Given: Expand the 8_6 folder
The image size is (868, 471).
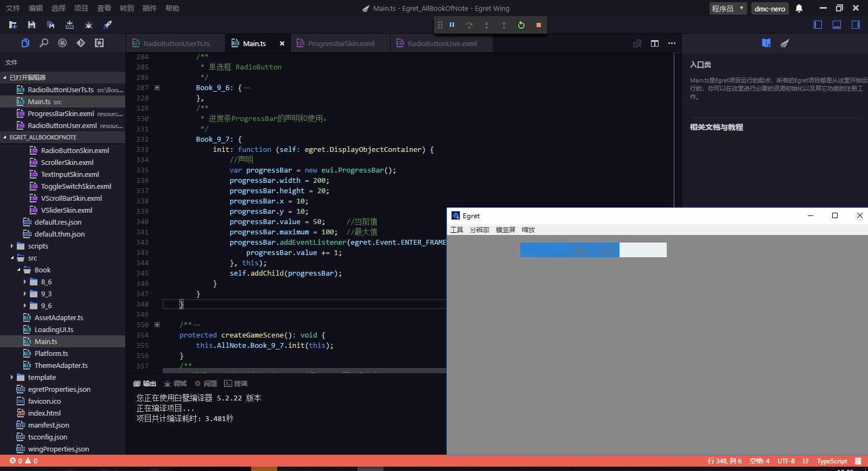Looking at the screenshot, I should point(25,282).
